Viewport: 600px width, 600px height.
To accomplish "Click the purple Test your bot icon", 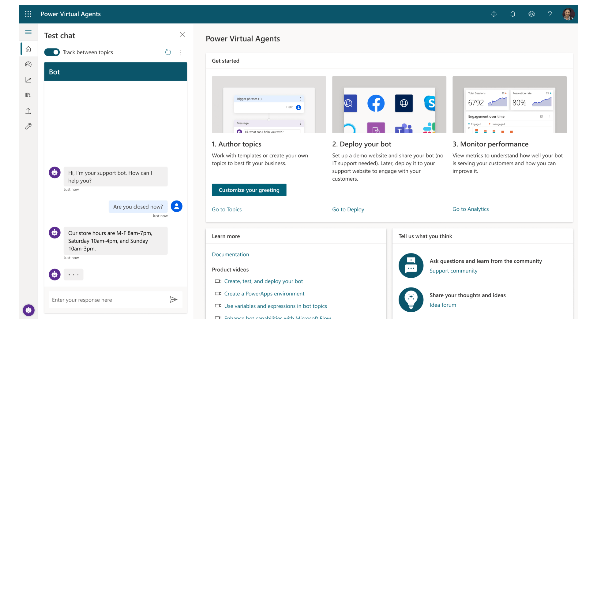I will click(29, 310).
